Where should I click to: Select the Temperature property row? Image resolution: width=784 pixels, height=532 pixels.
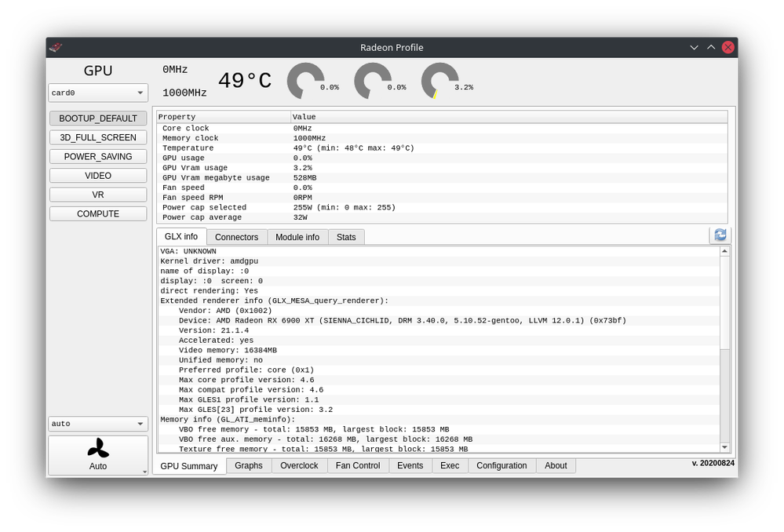pos(442,148)
